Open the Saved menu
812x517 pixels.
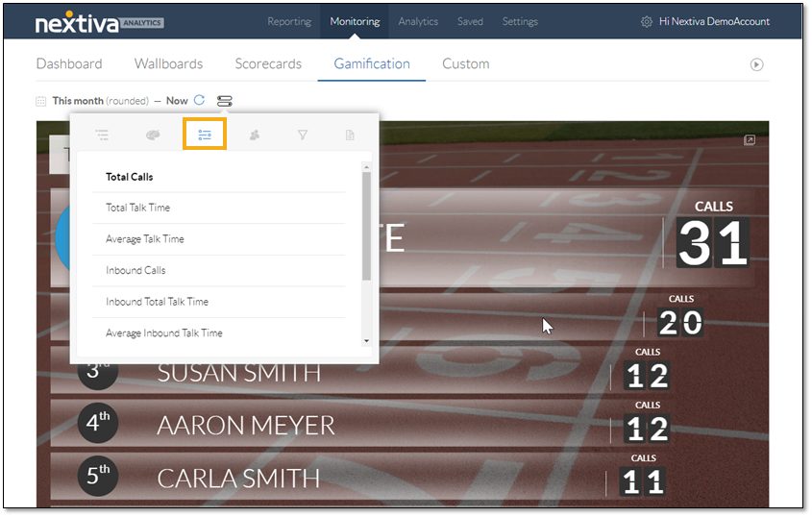[470, 22]
